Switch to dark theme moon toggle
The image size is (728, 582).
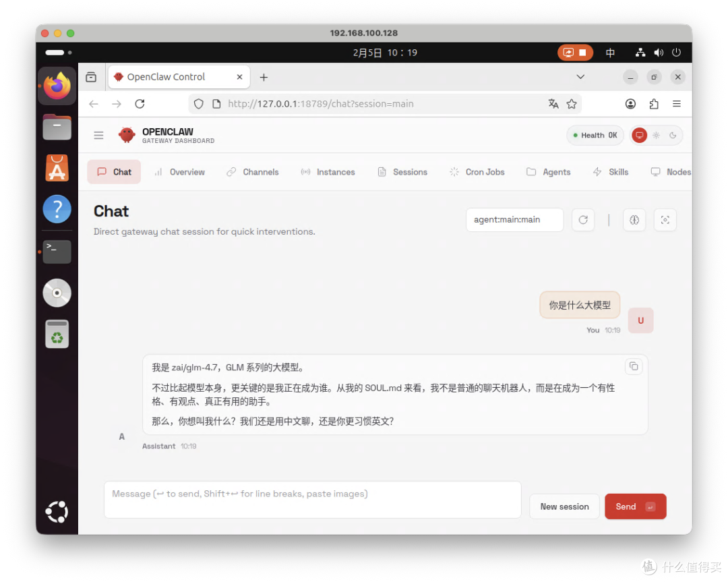tap(673, 135)
